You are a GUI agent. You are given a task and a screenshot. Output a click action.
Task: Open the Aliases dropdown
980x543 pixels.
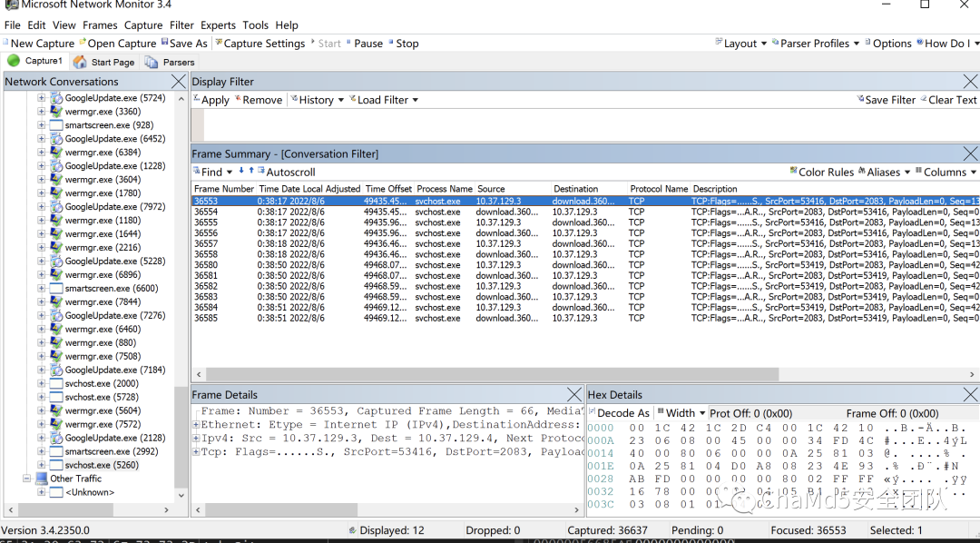coord(885,172)
